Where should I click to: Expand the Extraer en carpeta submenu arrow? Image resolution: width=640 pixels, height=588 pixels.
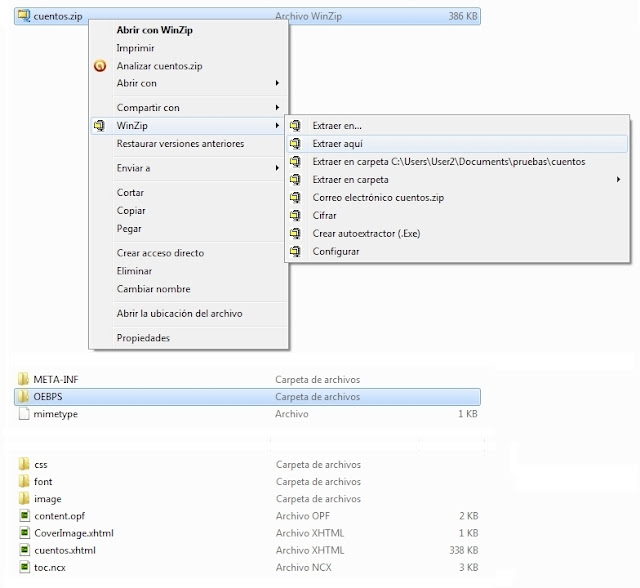tap(618, 180)
